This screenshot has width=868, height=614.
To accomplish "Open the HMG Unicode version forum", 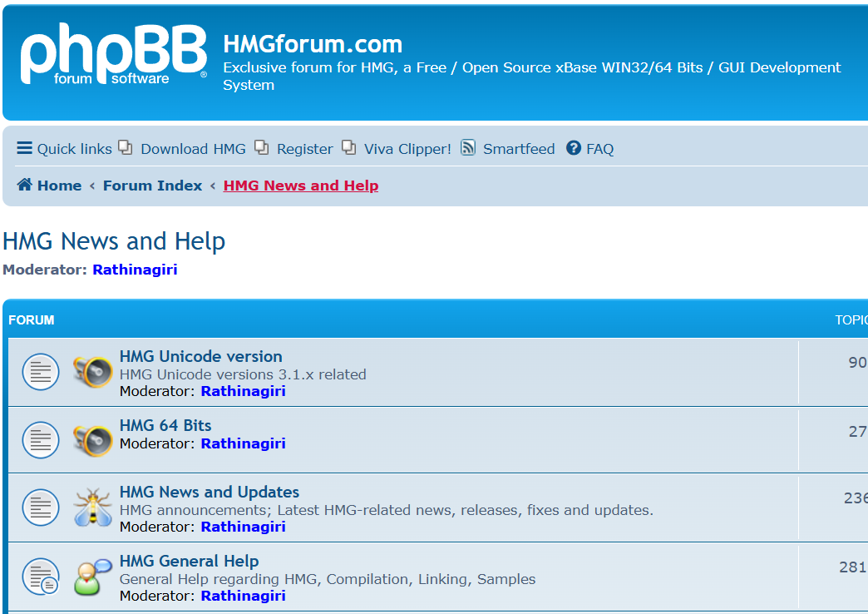I will (x=201, y=356).
